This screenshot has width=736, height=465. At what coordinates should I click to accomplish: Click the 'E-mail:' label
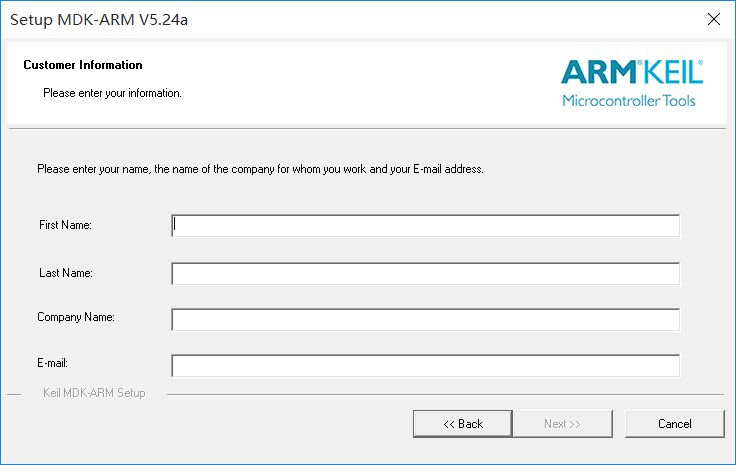pos(53,363)
